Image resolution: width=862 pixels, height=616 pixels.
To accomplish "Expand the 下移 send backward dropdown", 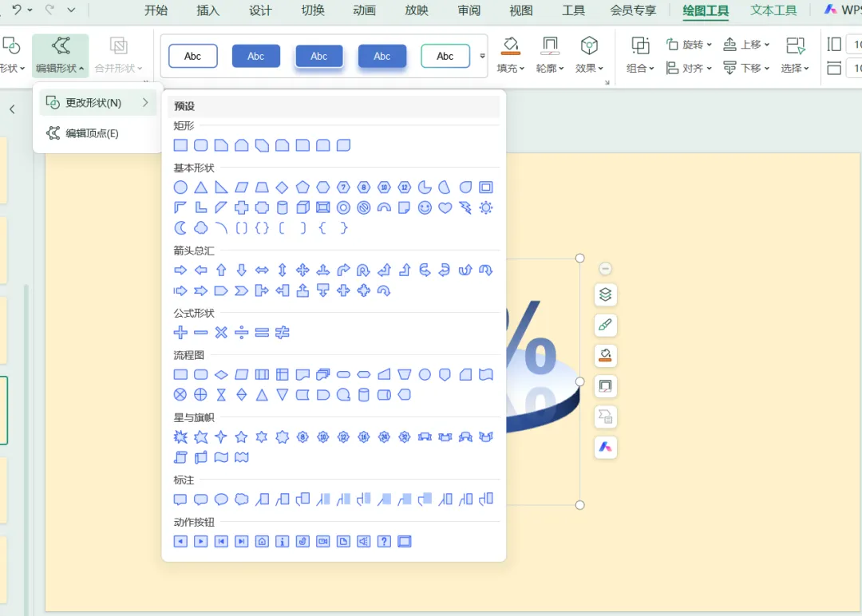I will [746, 68].
